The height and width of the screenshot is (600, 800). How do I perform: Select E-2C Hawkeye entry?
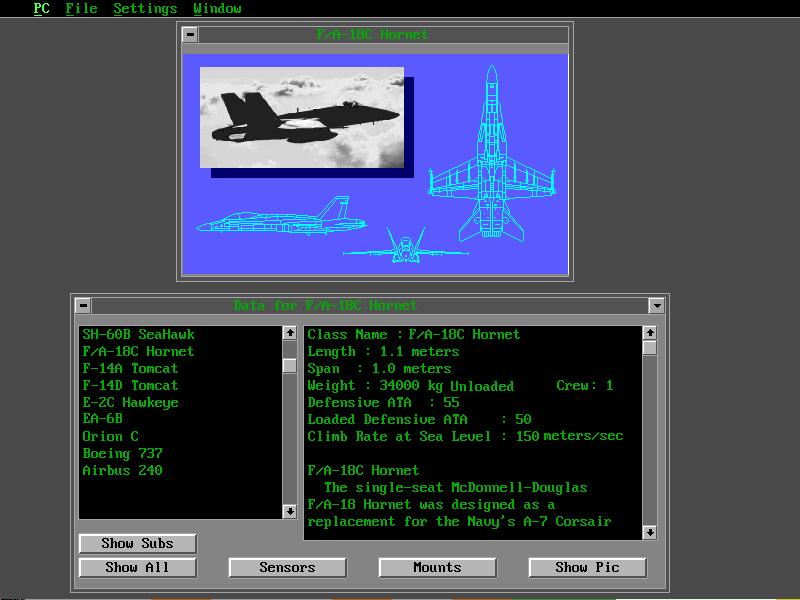[x=130, y=402]
